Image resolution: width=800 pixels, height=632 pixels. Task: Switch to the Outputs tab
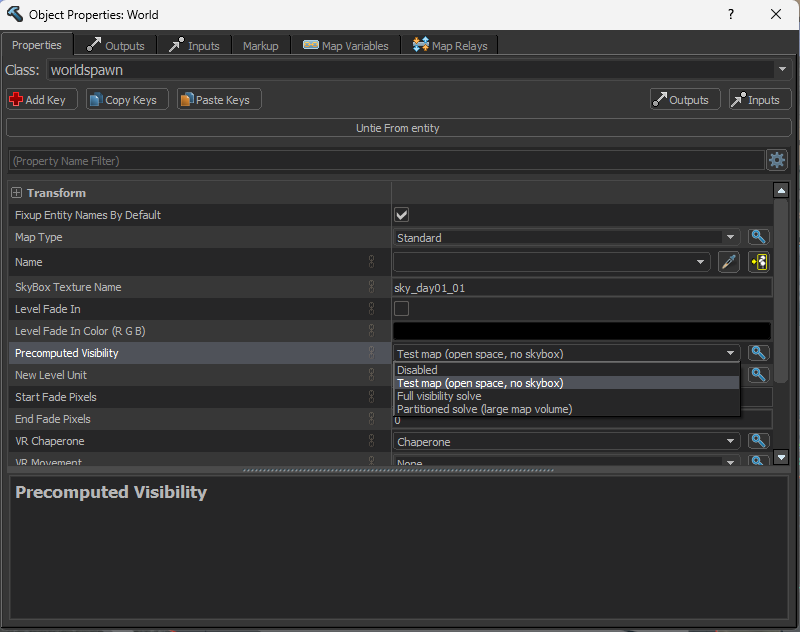(115, 45)
